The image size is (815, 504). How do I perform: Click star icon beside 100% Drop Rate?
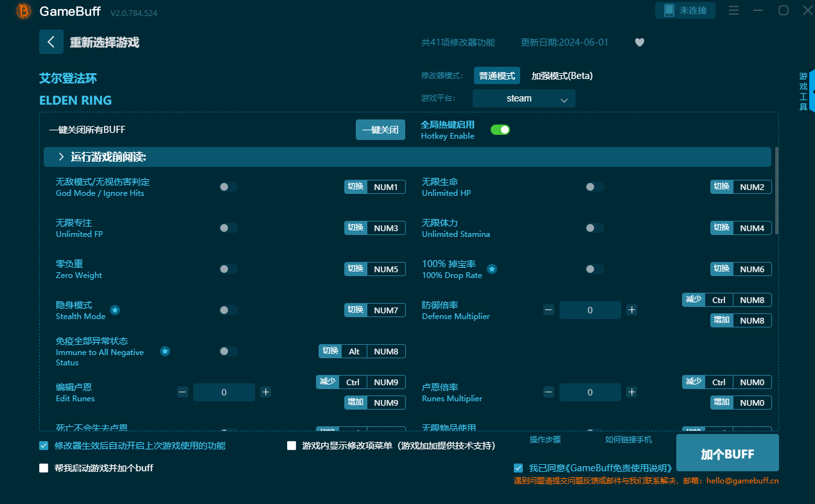click(x=492, y=269)
